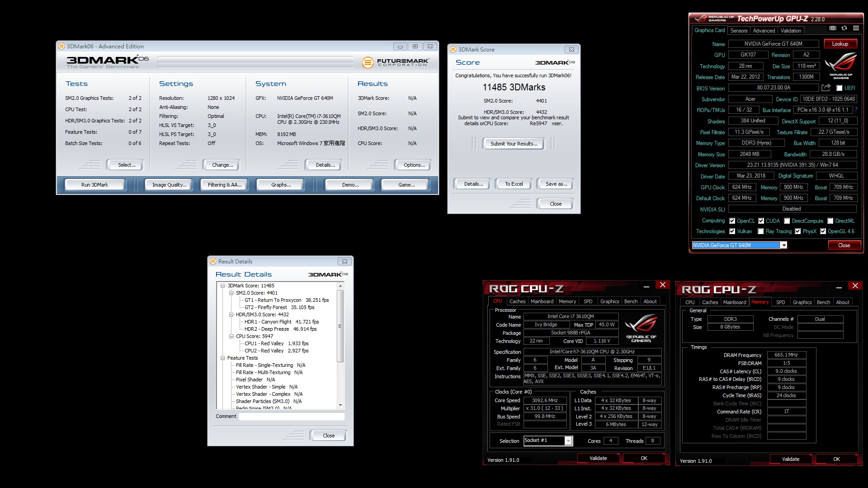Open Mainboard tab in left CPU-Z window
Screen dimensions: 868x488
tap(542, 301)
